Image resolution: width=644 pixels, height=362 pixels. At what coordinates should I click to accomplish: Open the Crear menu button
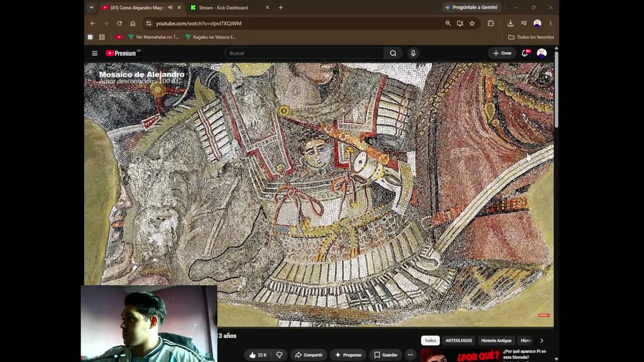pyautogui.click(x=502, y=53)
